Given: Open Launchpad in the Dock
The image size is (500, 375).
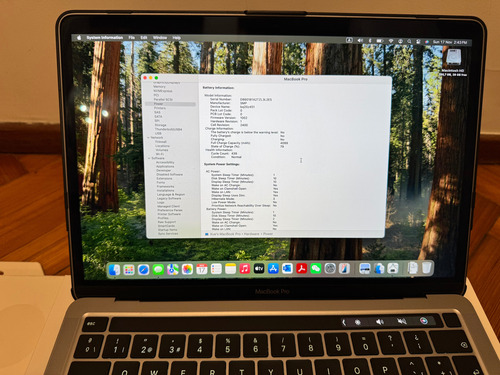Looking at the screenshot, I should tap(129, 269).
